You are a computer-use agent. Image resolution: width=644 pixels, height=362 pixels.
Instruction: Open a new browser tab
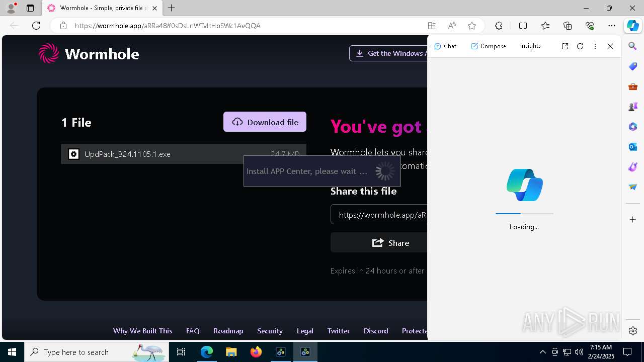(x=172, y=8)
